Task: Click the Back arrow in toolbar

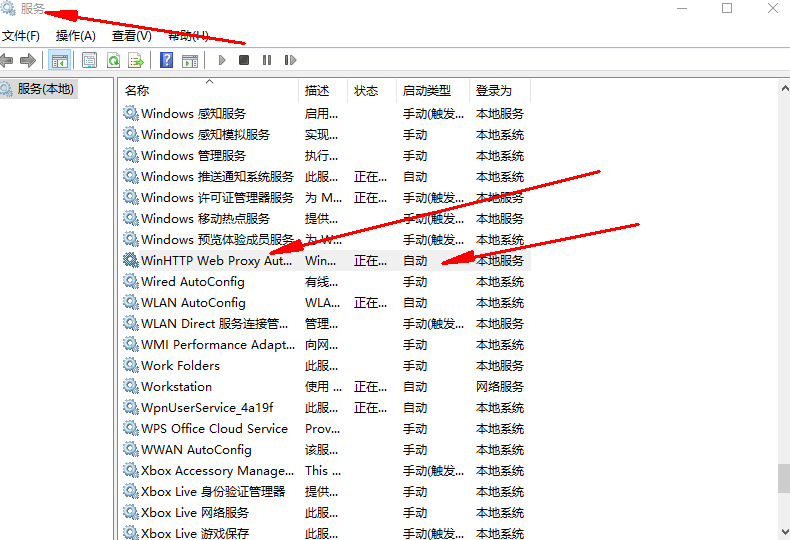Action: pyautogui.click(x=7, y=60)
